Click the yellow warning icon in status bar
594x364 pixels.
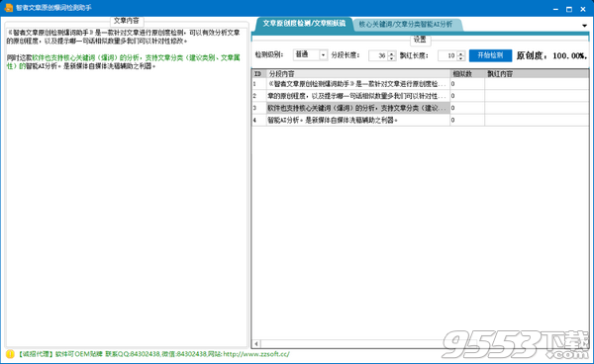click(x=10, y=354)
